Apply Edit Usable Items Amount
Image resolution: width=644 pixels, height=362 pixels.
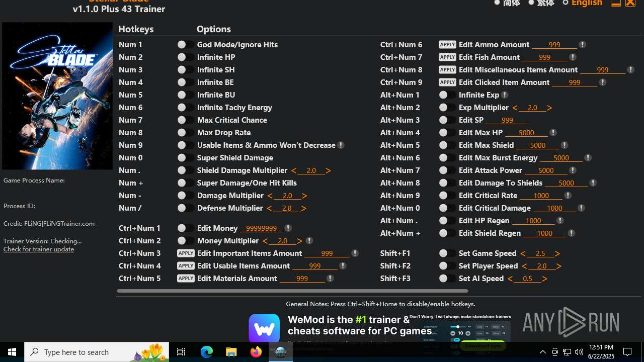(186, 266)
